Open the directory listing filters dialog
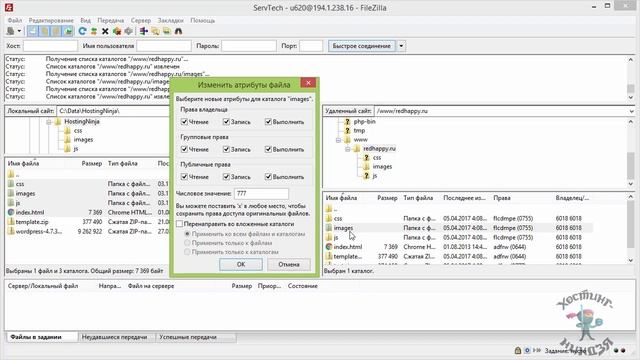 (143, 31)
